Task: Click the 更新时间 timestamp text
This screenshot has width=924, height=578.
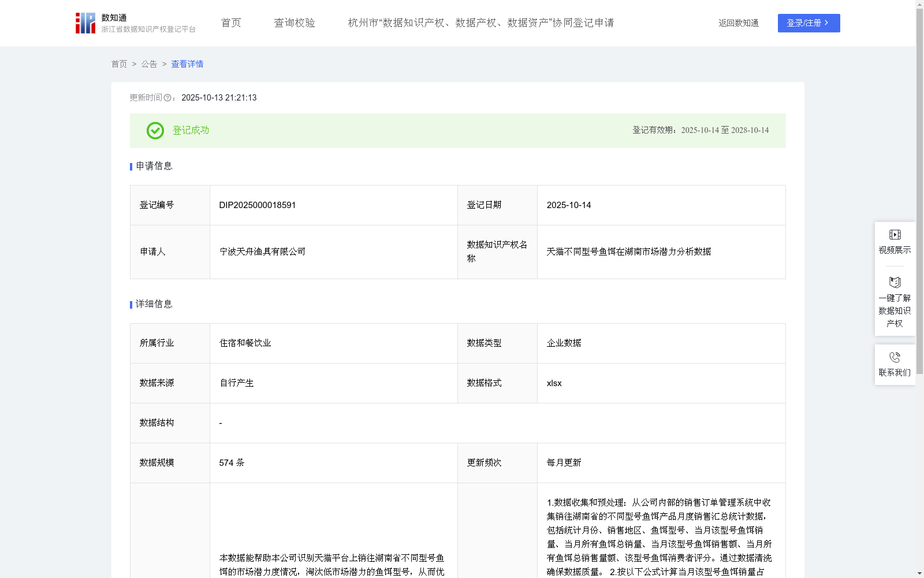Action: (218, 98)
